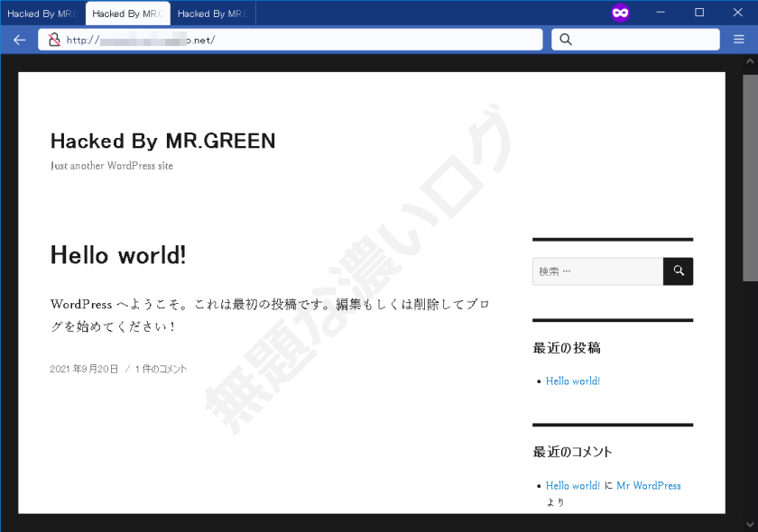Image resolution: width=758 pixels, height=532 pixels.
Task: Switch to the first Hacked By MR tab
Action: [42, 14]
